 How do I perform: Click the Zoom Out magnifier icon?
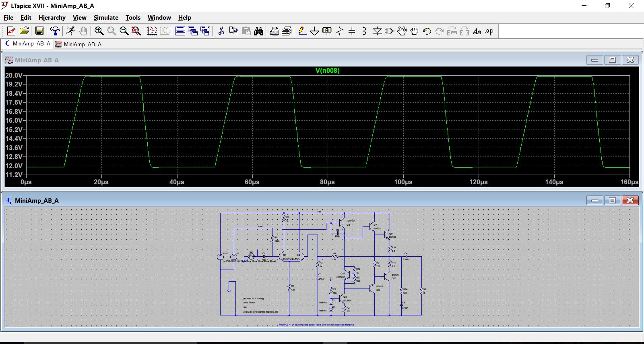click(124, 31)
